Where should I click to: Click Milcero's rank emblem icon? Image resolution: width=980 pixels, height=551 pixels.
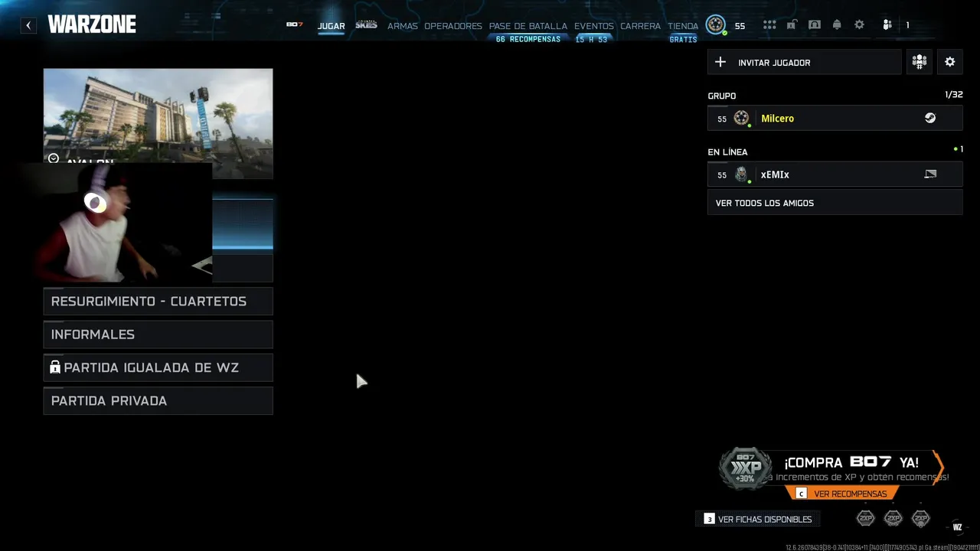click(x=741, y=118)
